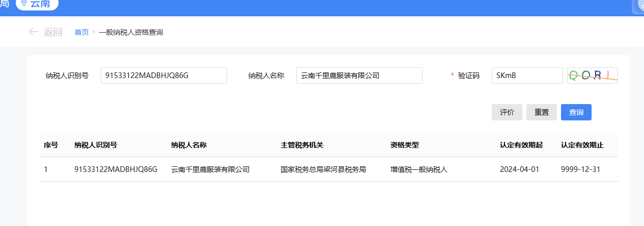The width and height of the screenshot is (644, 226).
Task: Click into the 纳税人名称 text box
Action: tap(359, 76)
